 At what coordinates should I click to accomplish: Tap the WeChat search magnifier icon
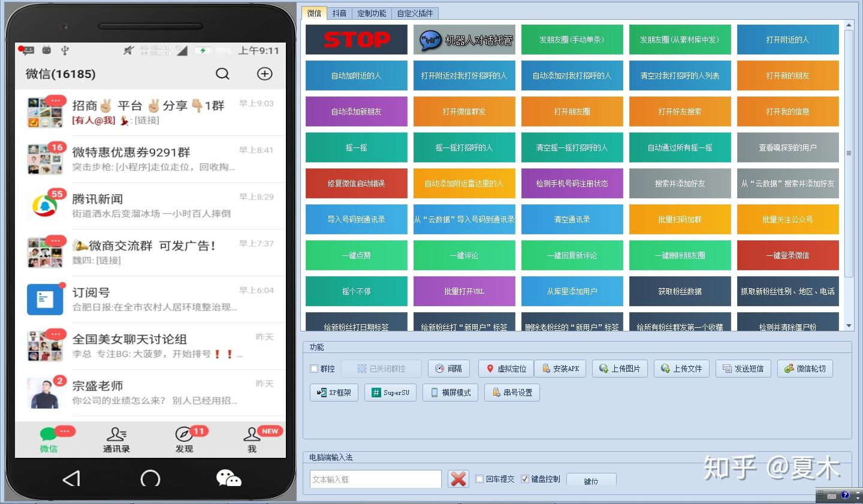coord(222,74)
